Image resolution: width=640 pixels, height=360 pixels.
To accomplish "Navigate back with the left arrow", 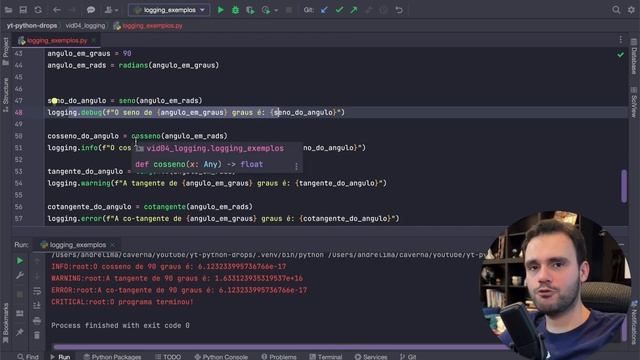I will click(x=57, y=10).
